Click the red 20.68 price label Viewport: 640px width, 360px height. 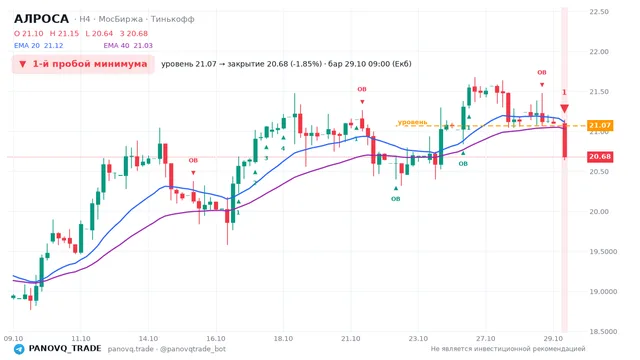point(600,157)
